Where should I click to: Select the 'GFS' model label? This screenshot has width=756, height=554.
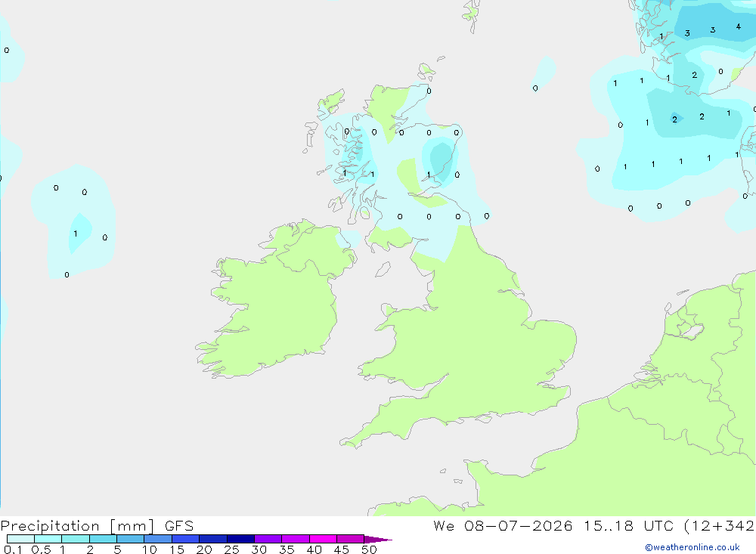(179, 525)
